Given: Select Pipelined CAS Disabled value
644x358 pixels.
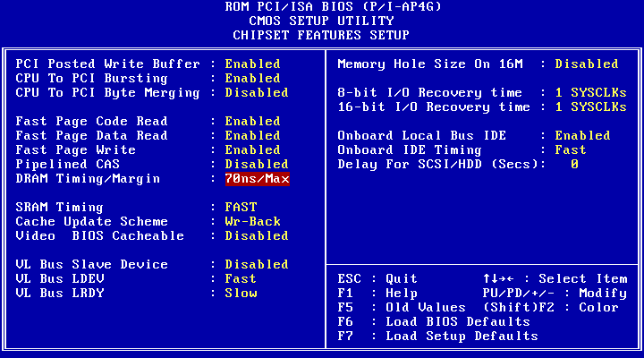Looking at the screenshot, I should (257, 165).
